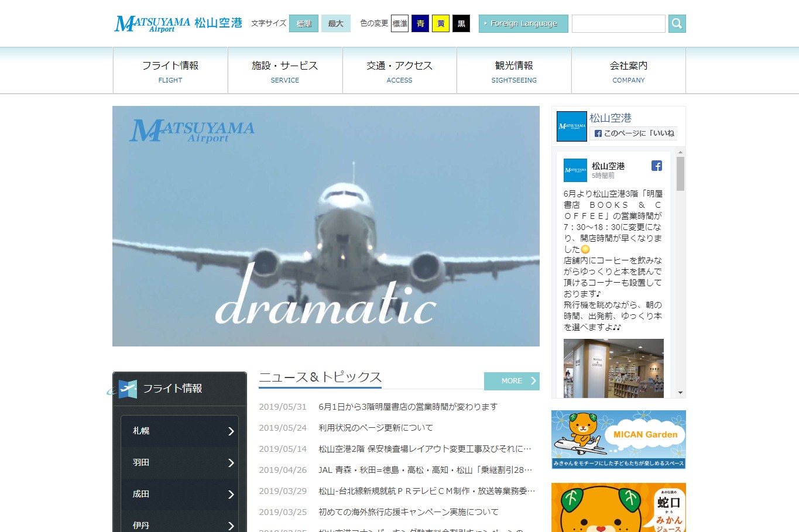Click the Facebook feed scrollbar up arrow
The height and width of the screenshot is (532, 799).
tap(680, 152)
